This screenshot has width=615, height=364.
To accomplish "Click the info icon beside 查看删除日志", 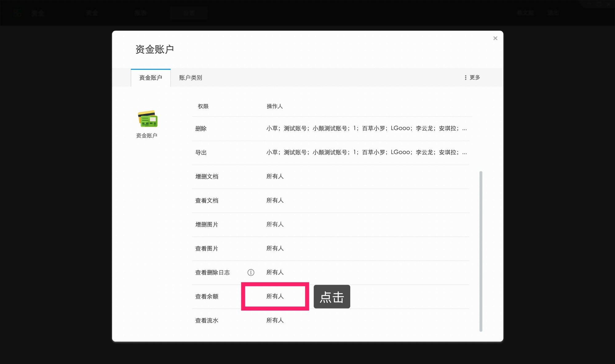I will 251,272.
